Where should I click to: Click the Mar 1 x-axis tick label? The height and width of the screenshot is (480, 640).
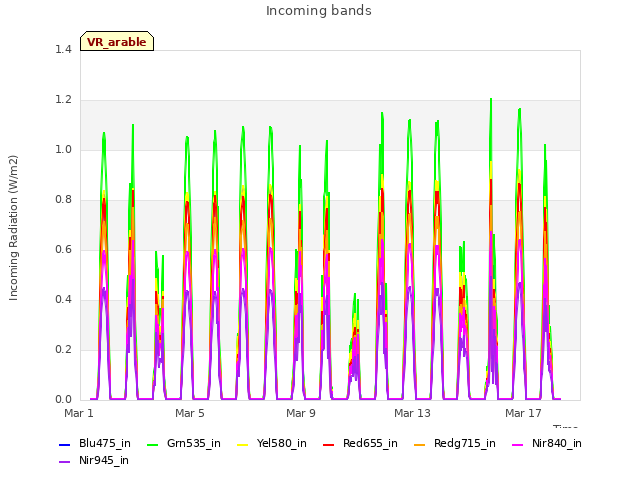click(79, 413)
